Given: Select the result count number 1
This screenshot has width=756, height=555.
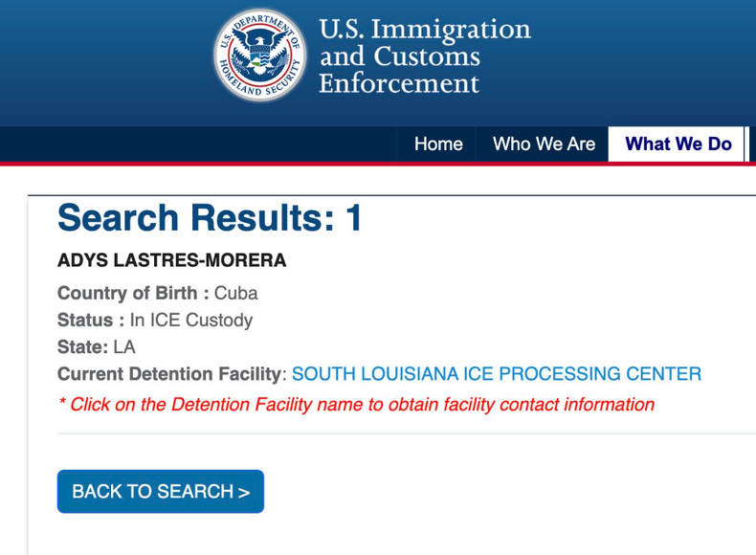Looking at the screenshot, I should point(354,217).
